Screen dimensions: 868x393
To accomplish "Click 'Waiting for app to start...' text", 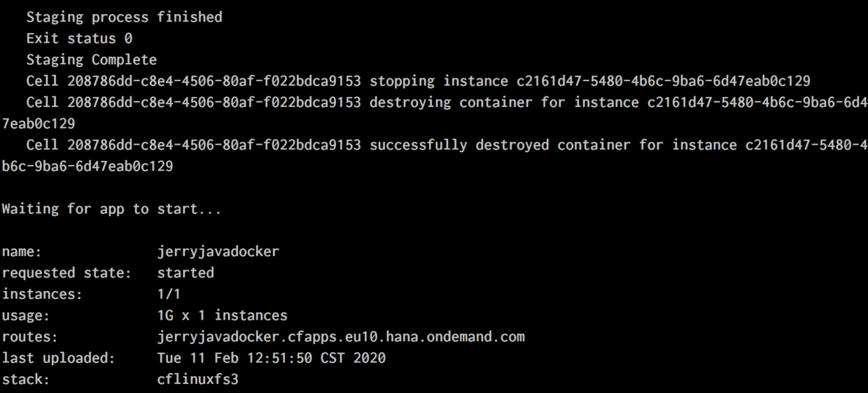I will [111, 209].
